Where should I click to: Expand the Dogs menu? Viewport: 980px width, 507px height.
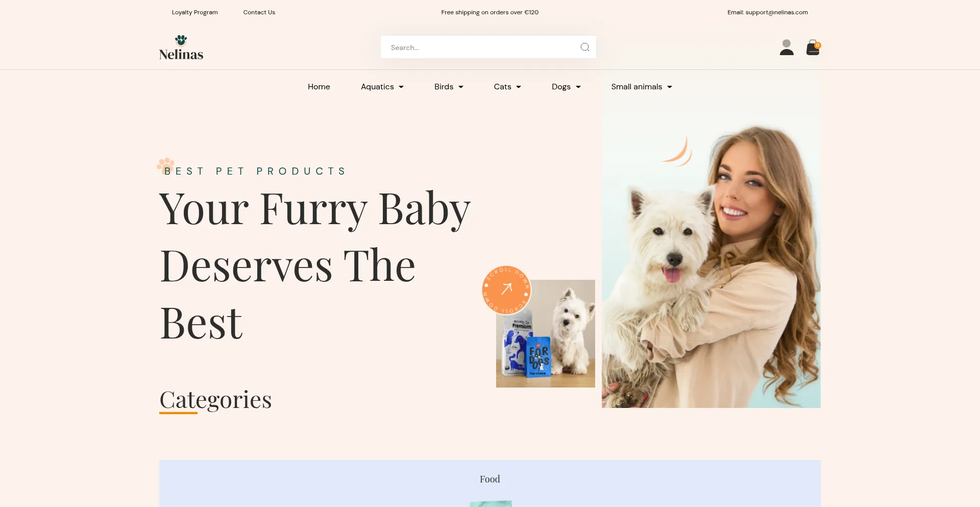566,87
